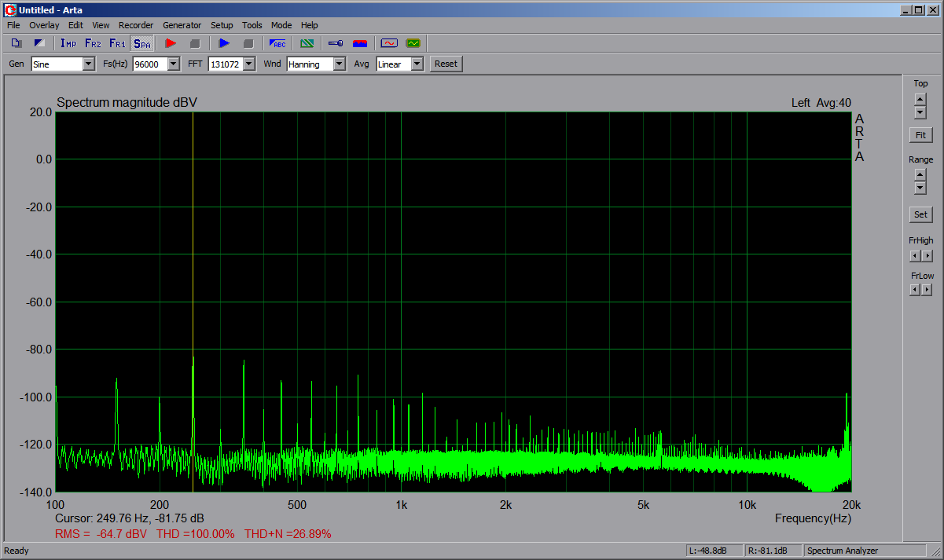
Task: Expand the FFT size dropdown
Action: (249, 64)
